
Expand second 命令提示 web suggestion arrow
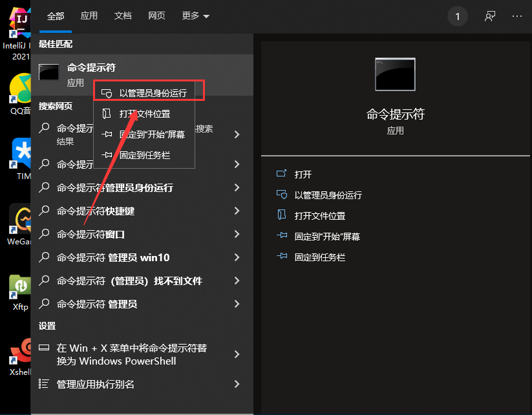click(x=237, y=164)
